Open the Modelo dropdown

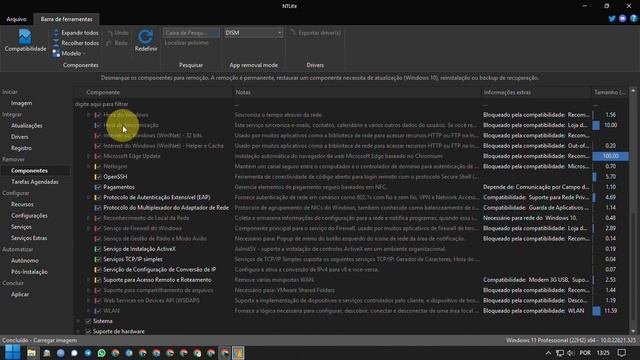[x=69, y=53]
